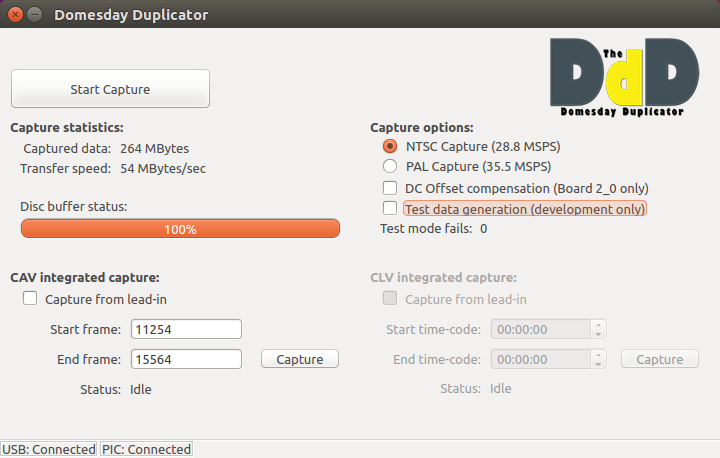Click the Capture options heading
The width and height of the screenshot is (720, 458).
pyautogui.click(x=422, y=128)
